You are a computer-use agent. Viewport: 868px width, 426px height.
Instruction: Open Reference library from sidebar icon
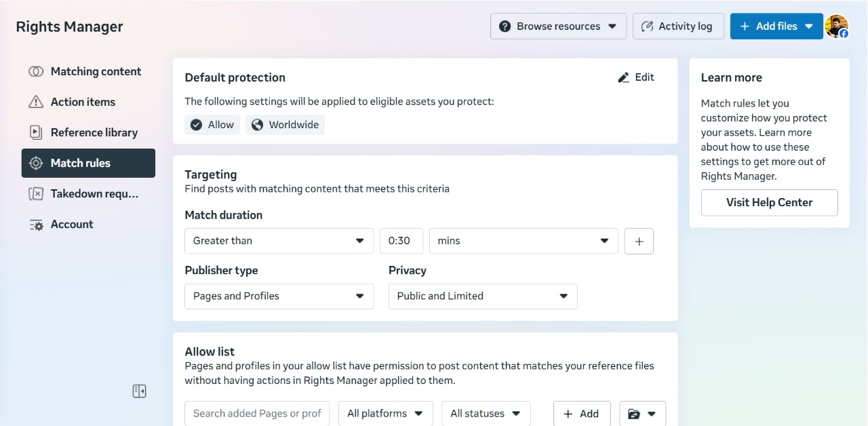pyautogui.click(x=36, y=133)
